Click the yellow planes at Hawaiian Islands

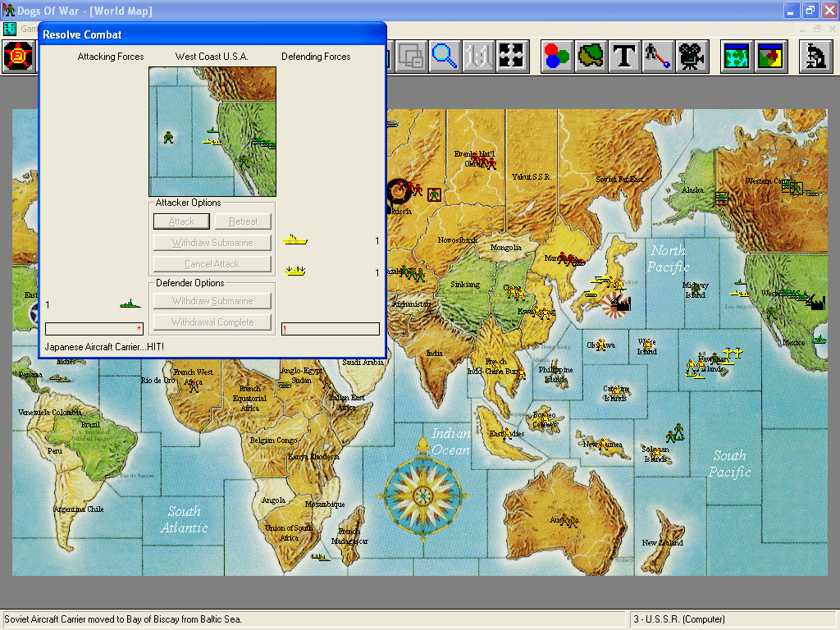733,354
